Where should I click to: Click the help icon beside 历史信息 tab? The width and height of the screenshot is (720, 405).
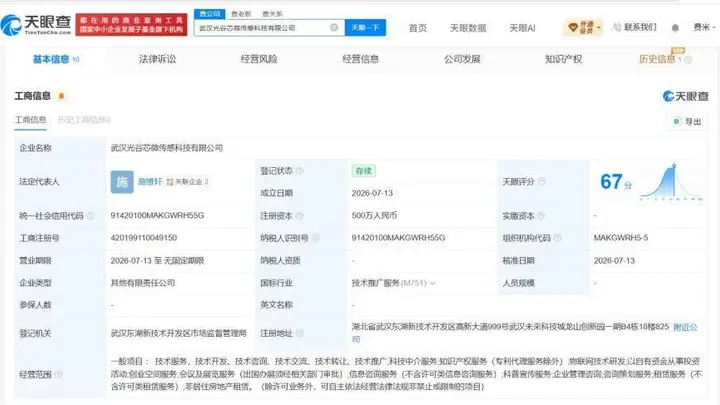tap(688, 59)
